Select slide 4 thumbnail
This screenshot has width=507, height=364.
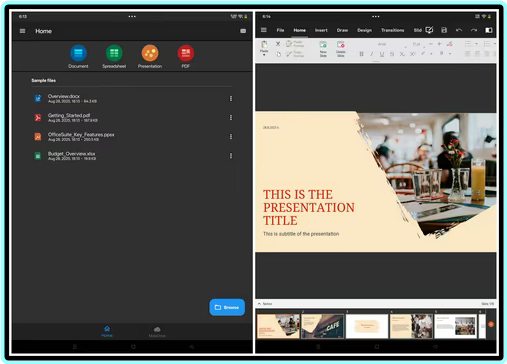click(x=411, y=326)
